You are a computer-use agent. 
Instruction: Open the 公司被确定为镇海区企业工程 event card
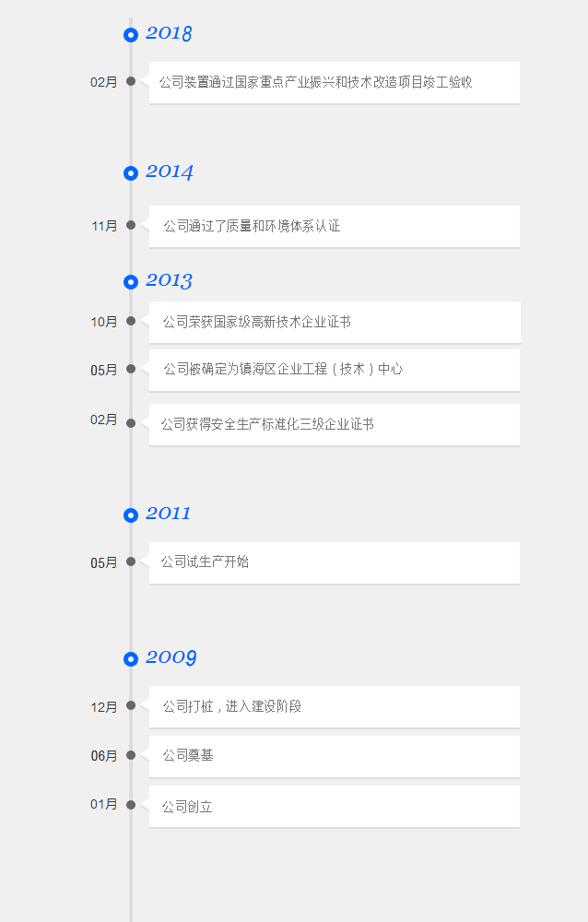334,370
